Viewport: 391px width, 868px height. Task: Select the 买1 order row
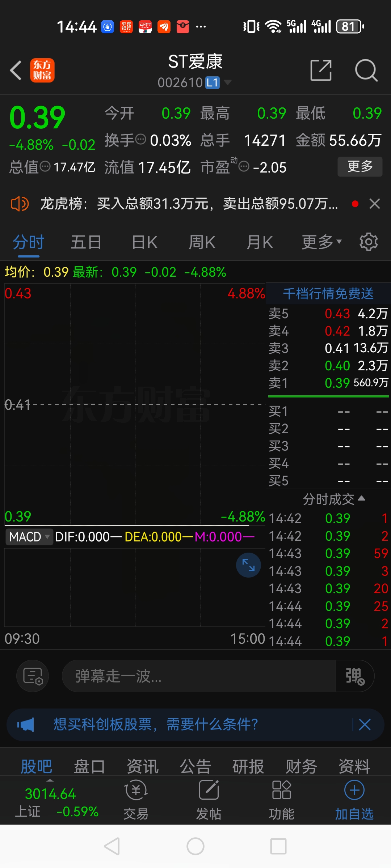328,412
